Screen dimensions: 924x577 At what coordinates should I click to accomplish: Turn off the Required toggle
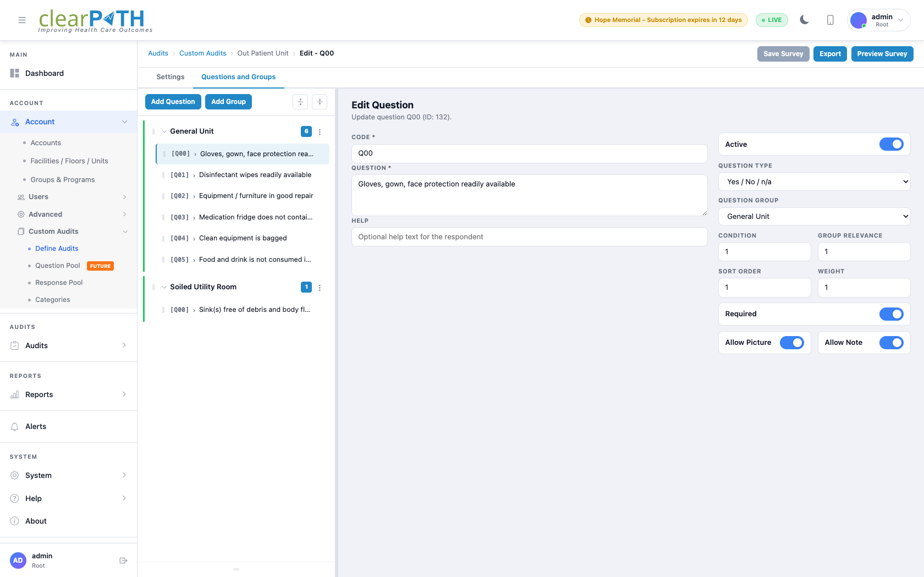point(890,314)
